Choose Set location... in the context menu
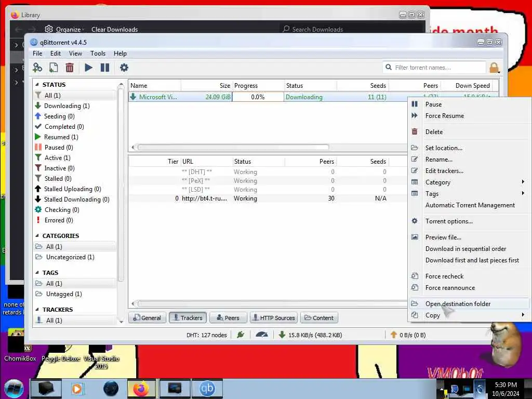This screenshot has width=532, height=399. pos(469,148)
